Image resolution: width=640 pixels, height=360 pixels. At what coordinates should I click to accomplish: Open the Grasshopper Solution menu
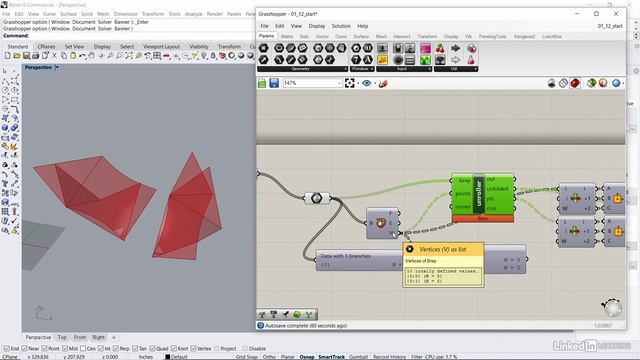(341, 26)
